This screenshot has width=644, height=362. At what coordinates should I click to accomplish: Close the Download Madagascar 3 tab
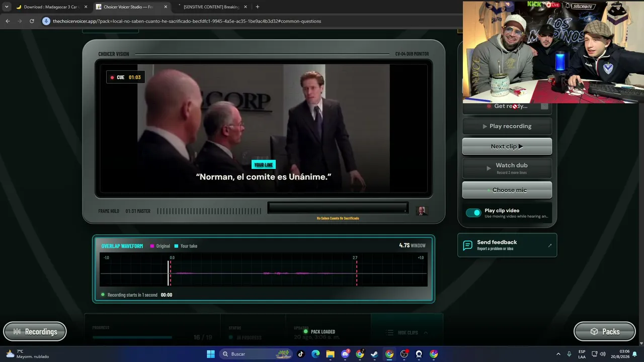point(86,7)
